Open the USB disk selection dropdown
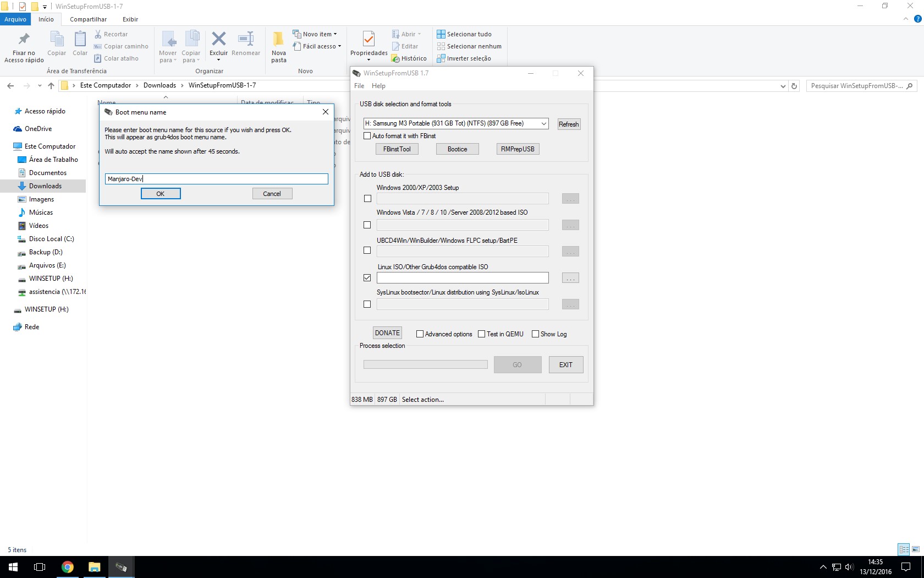Screen dimensions: 924x578 pyautogui.click(x=543, y=124)
